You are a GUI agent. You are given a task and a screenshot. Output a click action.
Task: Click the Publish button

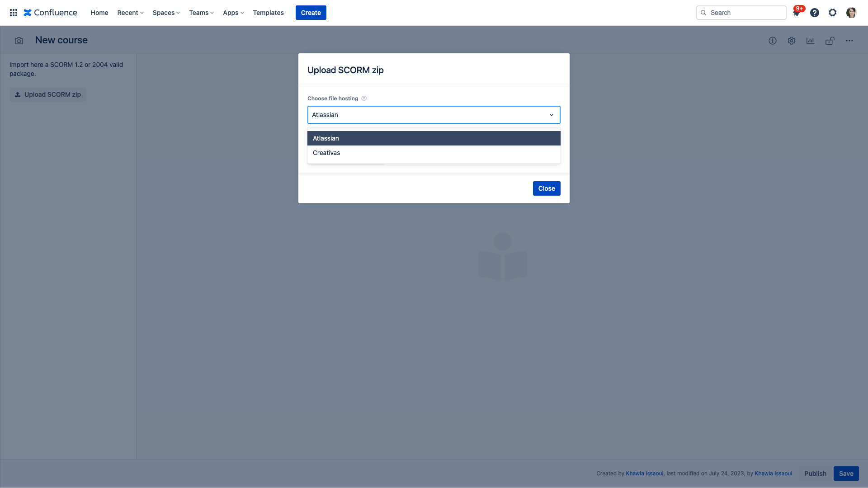tap(815, 474)
